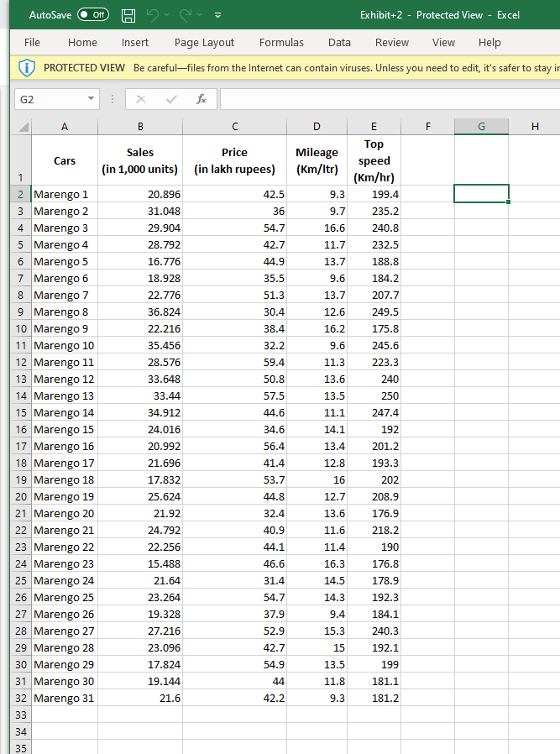Viewport: 560px width, 754px height.
Task: Select column H header
Action: point(535,127)
